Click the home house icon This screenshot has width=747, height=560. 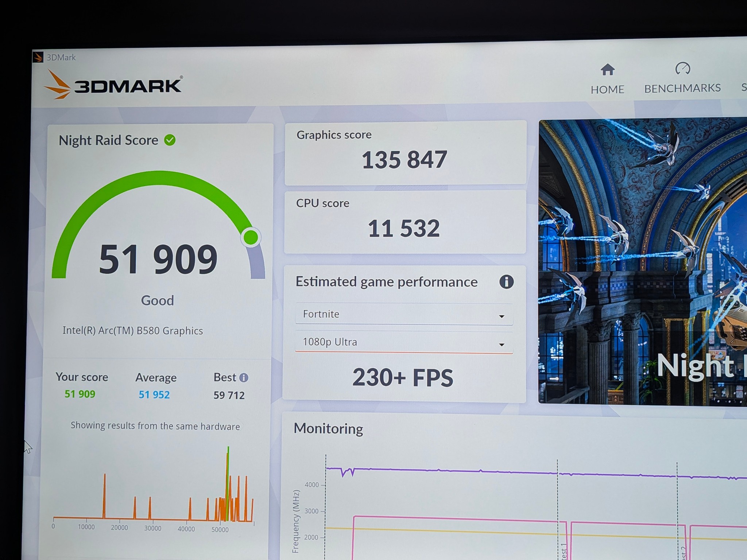(608, 69)
